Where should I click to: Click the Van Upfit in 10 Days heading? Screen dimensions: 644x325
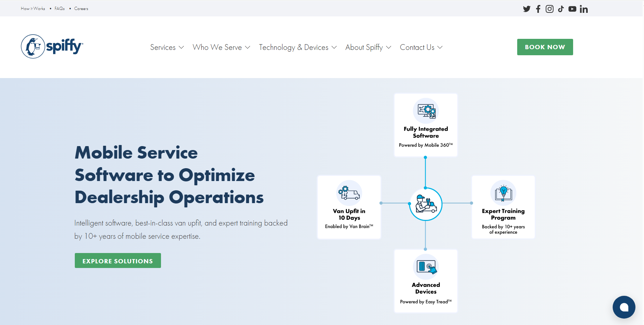(x=349, y=214)
